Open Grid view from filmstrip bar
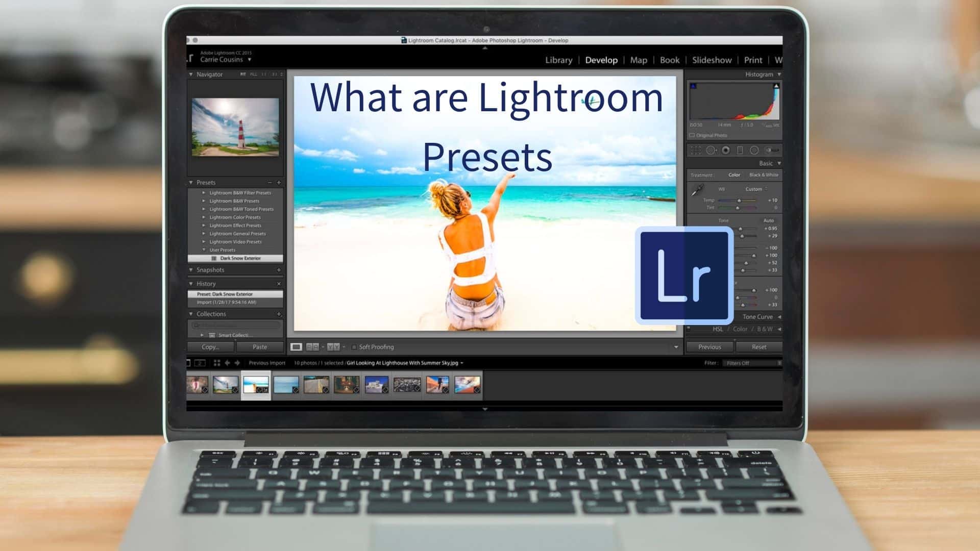 [217, 363]
